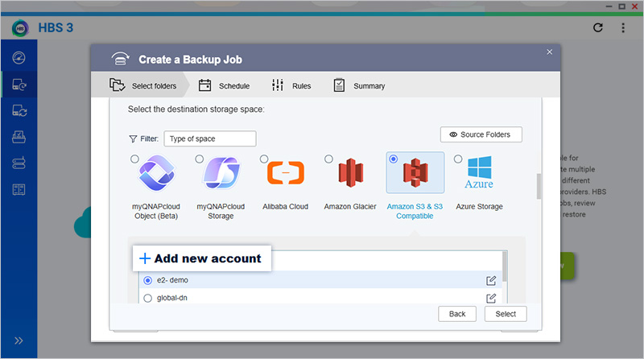Go to the Select folders step
This screenshot has height=359, width=644.
pyautogui.click(x=143, y=85)
